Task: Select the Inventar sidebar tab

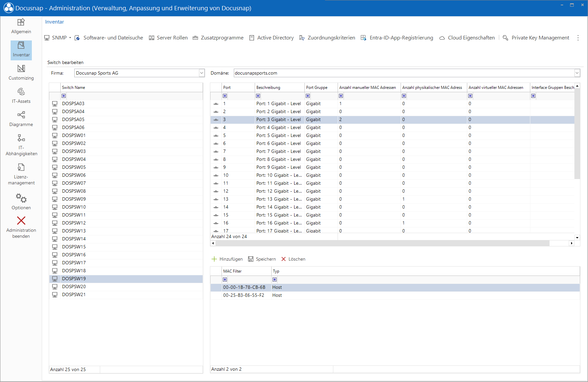Action: click(21, 50)
